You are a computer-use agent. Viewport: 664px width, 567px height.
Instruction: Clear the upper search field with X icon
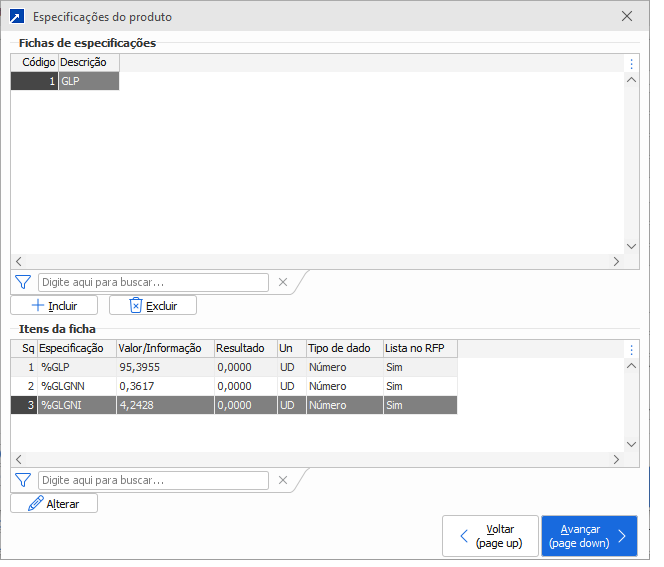click(283, 283)
